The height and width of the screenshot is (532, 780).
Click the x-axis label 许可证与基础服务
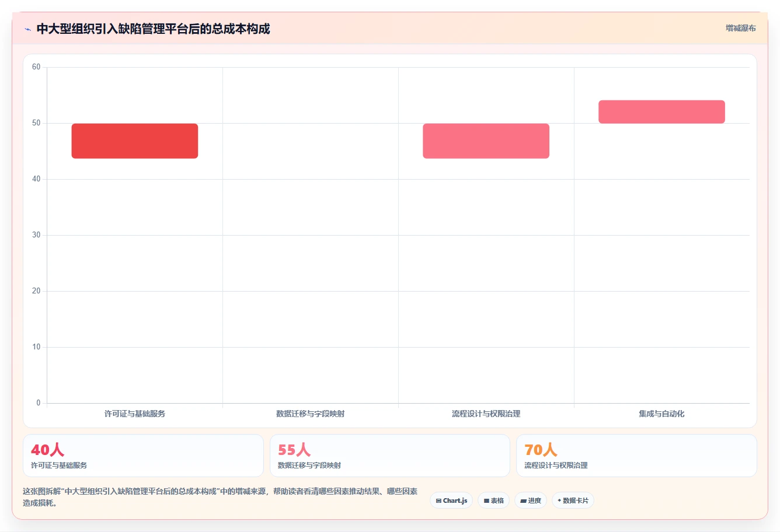point(135,414)
